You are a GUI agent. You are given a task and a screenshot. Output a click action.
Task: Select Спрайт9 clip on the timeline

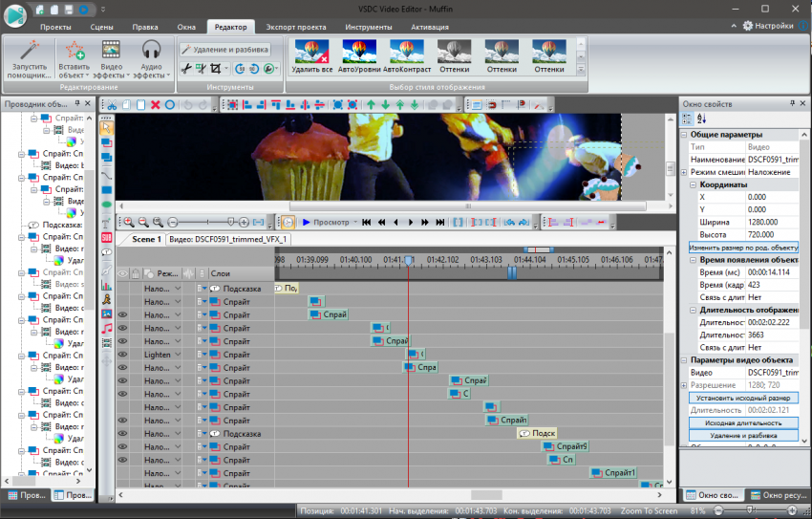566,446
